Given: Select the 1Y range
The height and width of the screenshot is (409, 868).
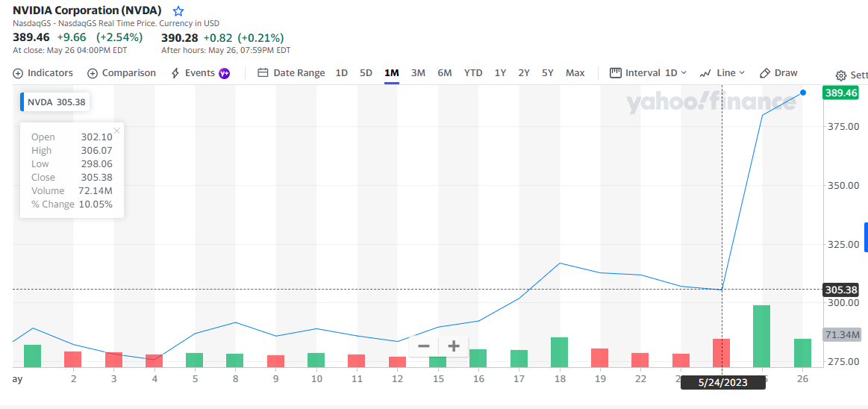Looking at the screenshot, I should tap(501, 73).
